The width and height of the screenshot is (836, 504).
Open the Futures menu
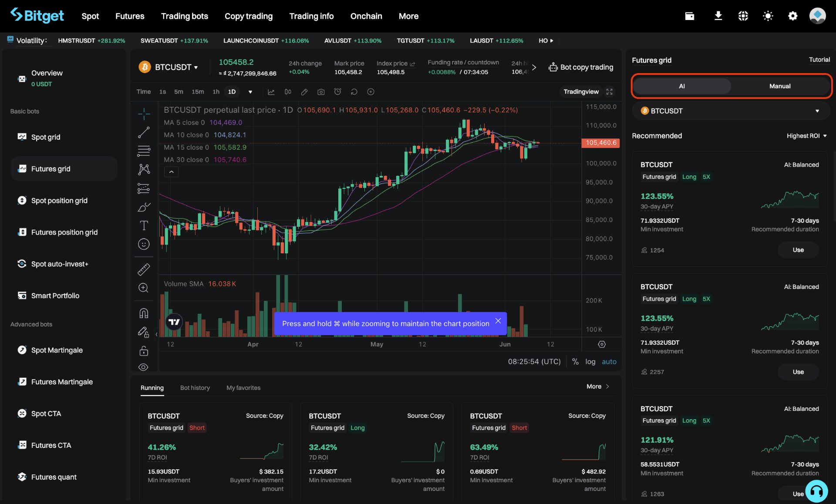tap(130, 16)
